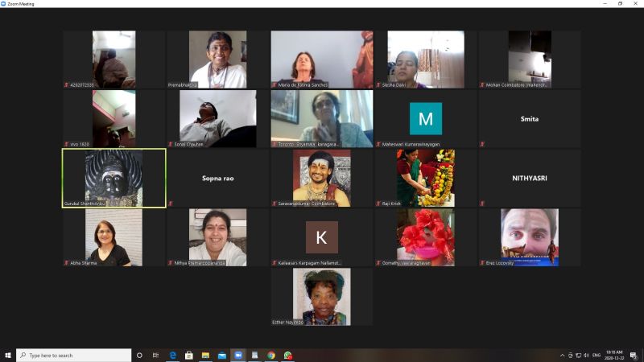644x362 pixels.
Task: Click the Cortana circle icon
Action: click(x=139, y=355)
